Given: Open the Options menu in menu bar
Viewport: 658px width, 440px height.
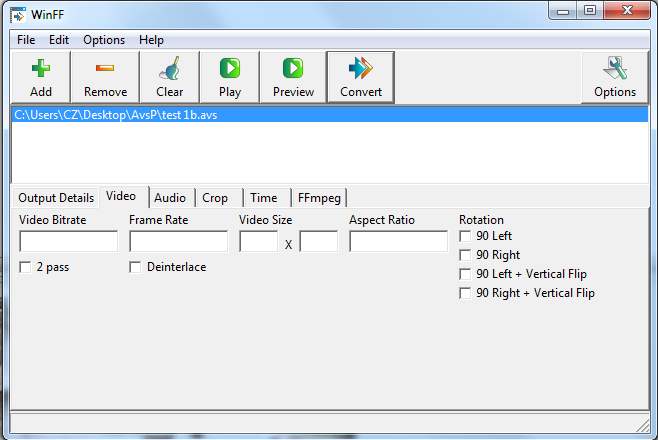Looking at the screenshot, I should (104, 40).
